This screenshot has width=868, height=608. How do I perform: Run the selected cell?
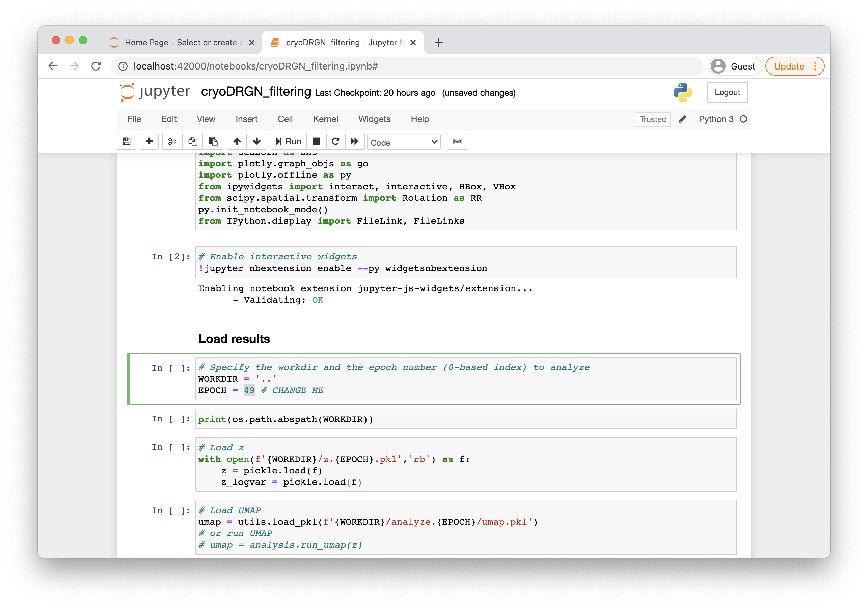pyautogui.click(x=289, y=142)
